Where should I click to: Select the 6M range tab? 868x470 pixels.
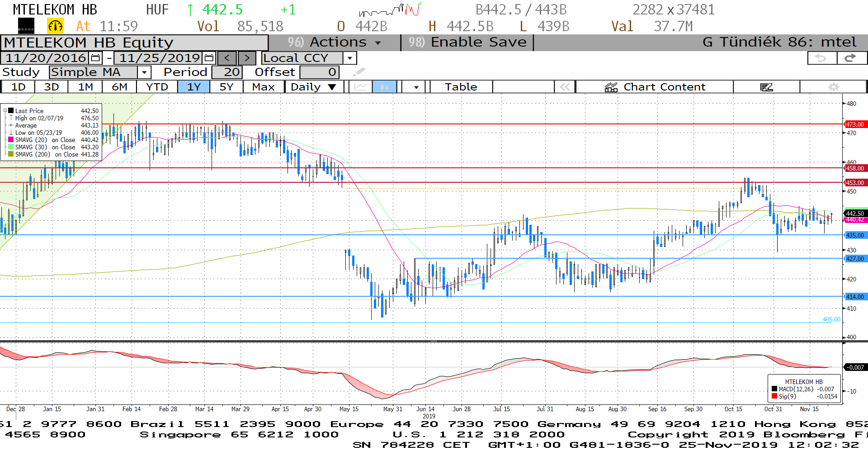pos(119,87)
